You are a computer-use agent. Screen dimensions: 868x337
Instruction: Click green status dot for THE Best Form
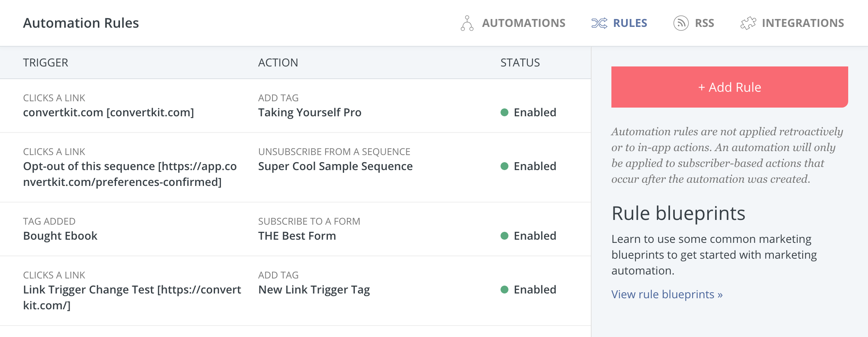[x=504, y=236]
